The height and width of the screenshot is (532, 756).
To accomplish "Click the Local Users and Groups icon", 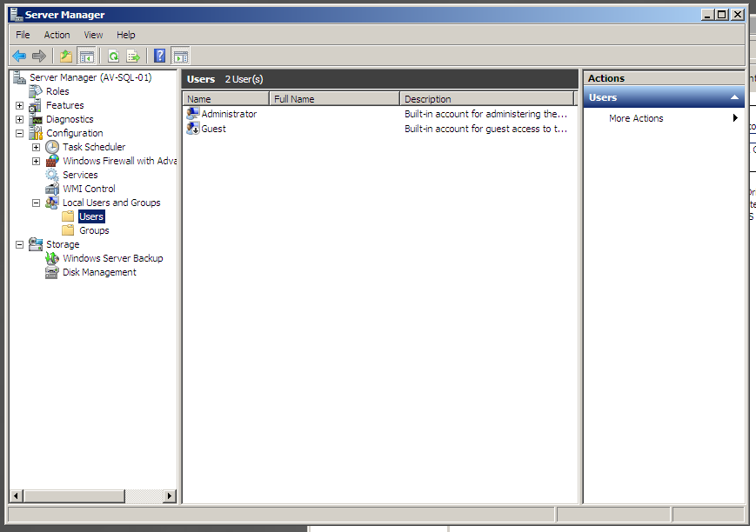I will 52,203.
